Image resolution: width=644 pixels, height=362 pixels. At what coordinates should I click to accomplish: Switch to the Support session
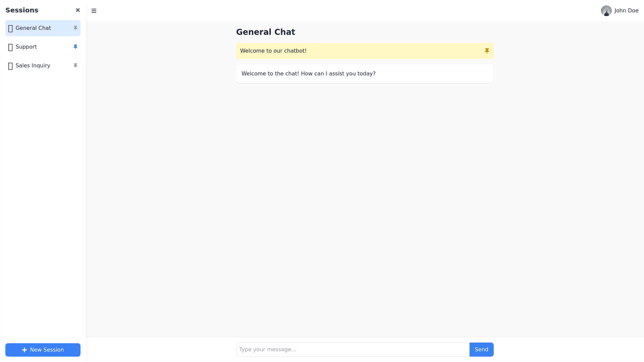[x=26, y=47]
